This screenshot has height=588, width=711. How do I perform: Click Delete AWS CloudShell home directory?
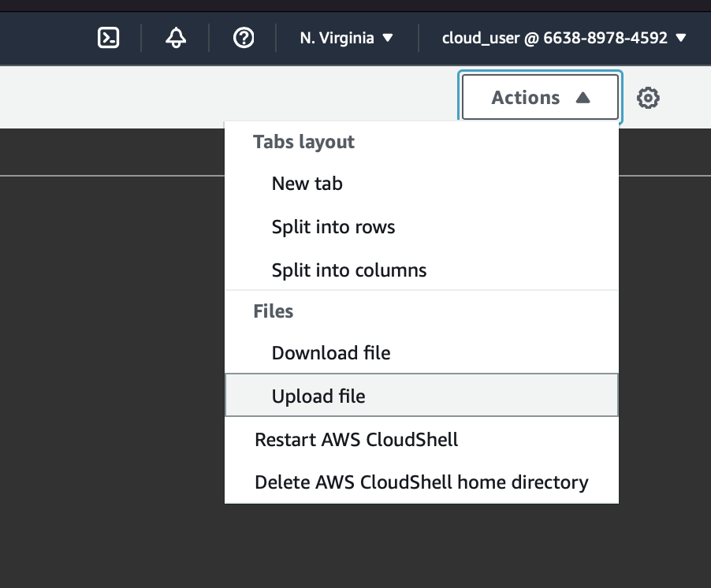click(421, 482)
